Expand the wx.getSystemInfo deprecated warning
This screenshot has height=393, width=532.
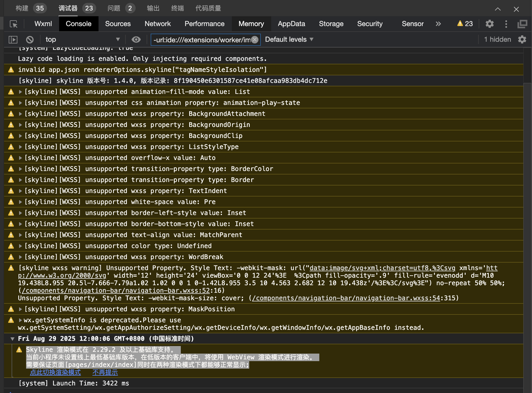click(x=20, y=320)
